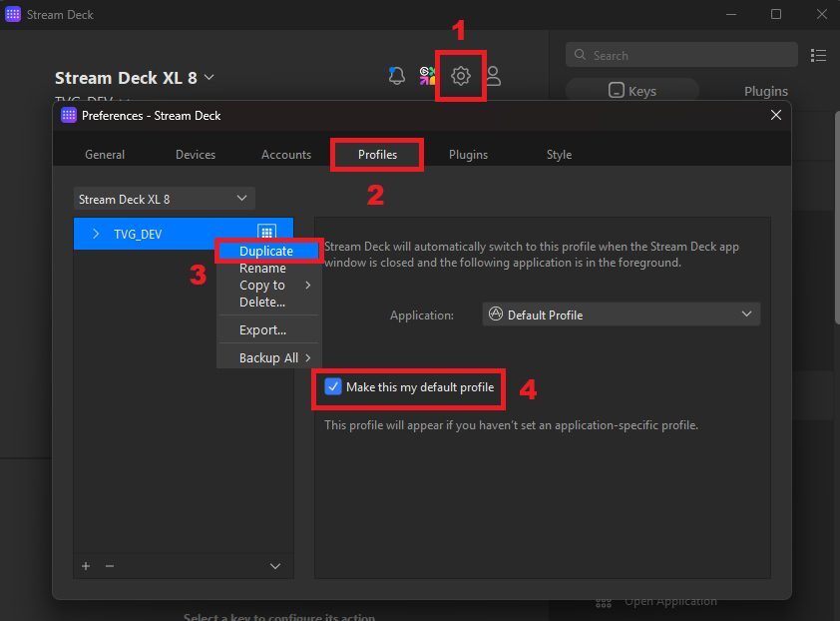
Task: Add a new profile with the plus icon
Action: pos(86,566)
